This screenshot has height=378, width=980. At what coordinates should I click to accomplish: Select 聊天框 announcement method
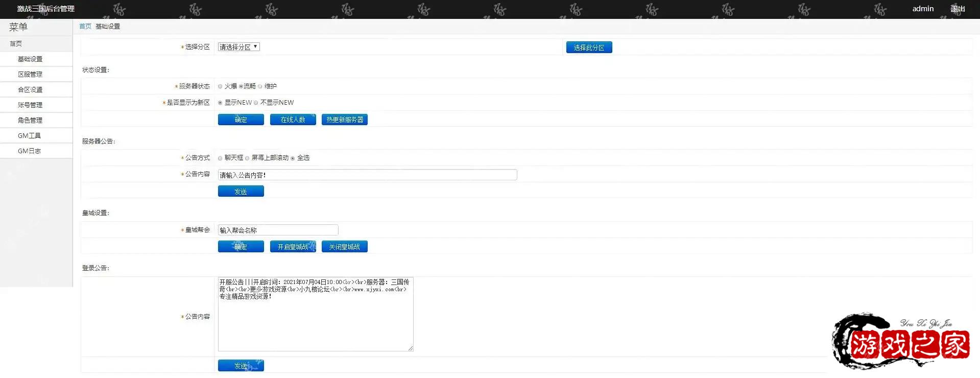point(220,158)
